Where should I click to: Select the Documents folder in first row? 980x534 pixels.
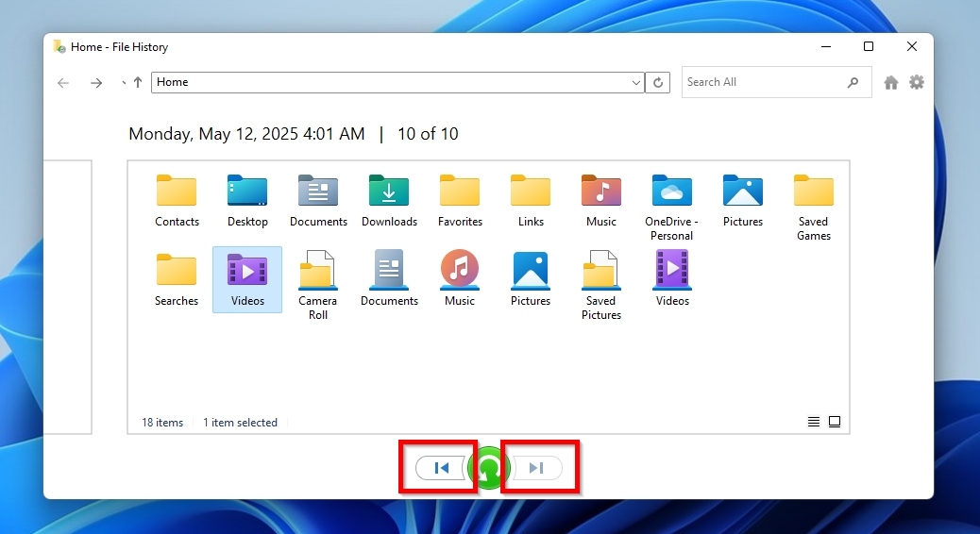[x=318, y=201]
